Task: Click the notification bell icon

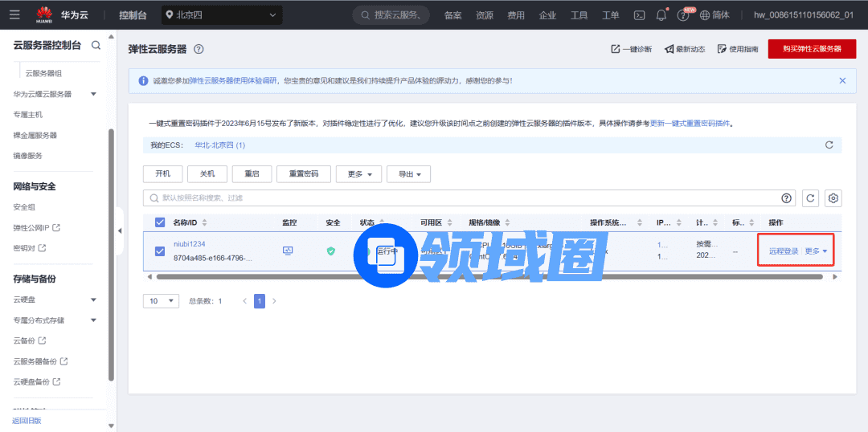Action: coord(661,14)
